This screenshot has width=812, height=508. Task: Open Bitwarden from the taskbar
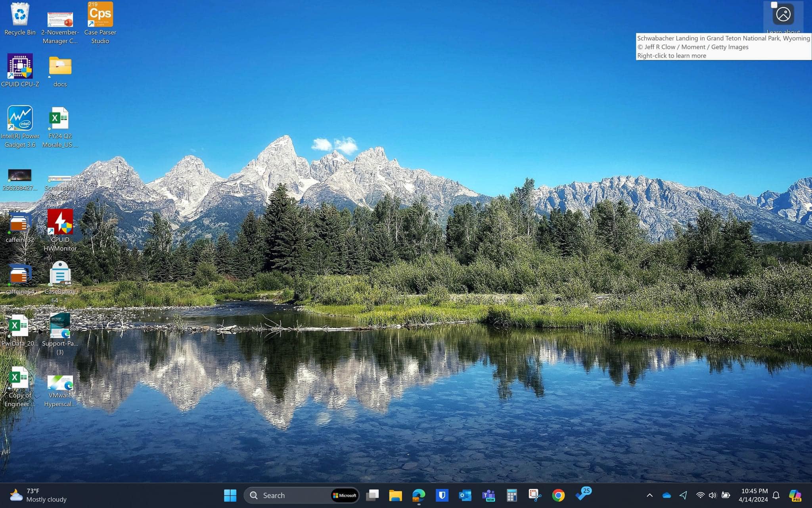[442, 495]
